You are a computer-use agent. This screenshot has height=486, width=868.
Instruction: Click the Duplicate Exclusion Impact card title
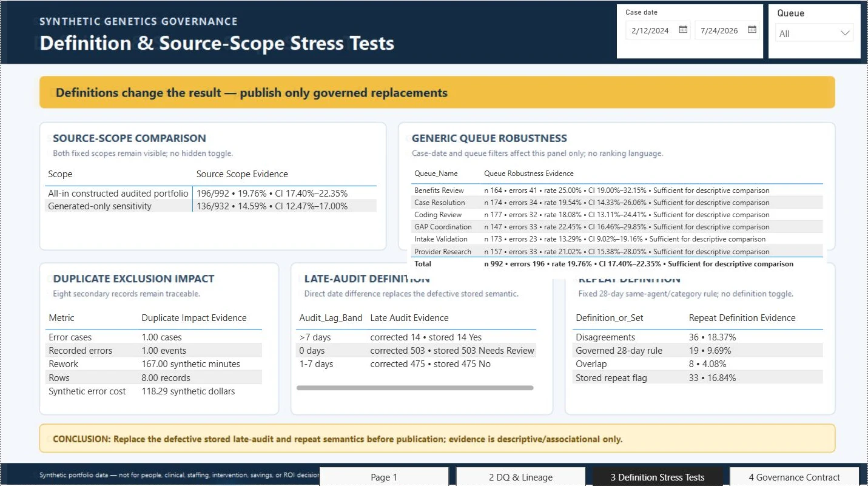[133, 279]
